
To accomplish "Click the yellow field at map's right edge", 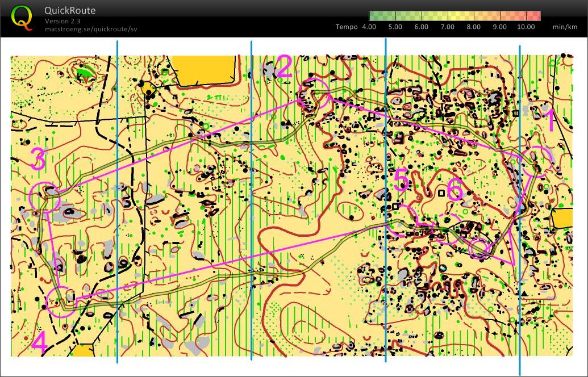I will pos(562,218).
